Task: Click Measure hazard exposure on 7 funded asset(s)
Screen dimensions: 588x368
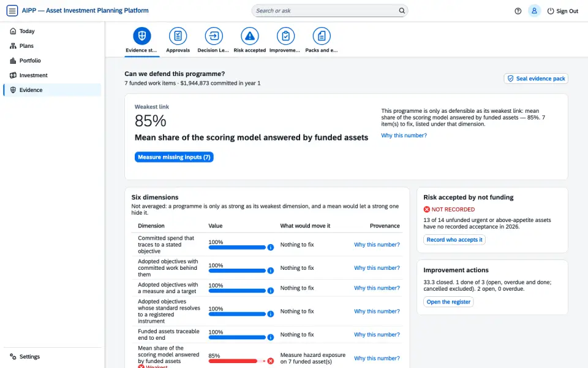Action: pyautogui.click(x=313, y=358)
